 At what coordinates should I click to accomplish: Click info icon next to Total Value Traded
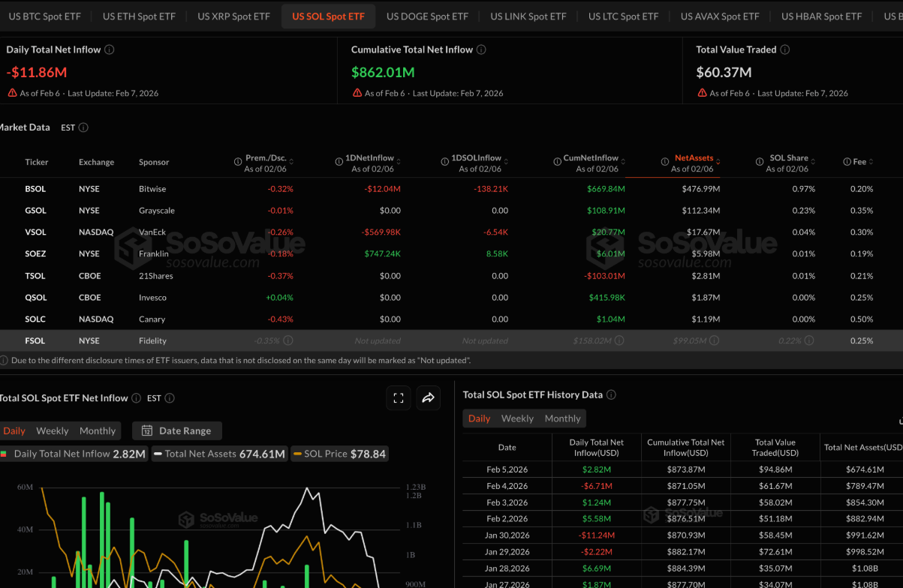click(x=784, y=49)
